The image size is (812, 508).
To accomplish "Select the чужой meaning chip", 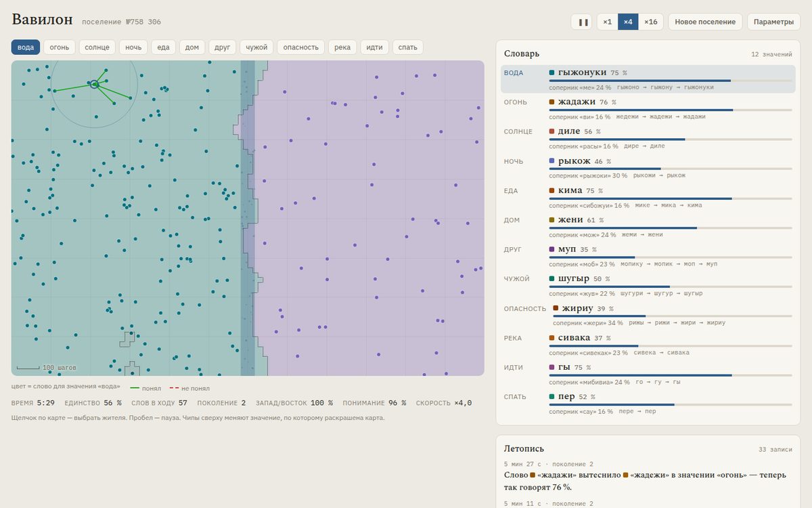I will (256, 47).
